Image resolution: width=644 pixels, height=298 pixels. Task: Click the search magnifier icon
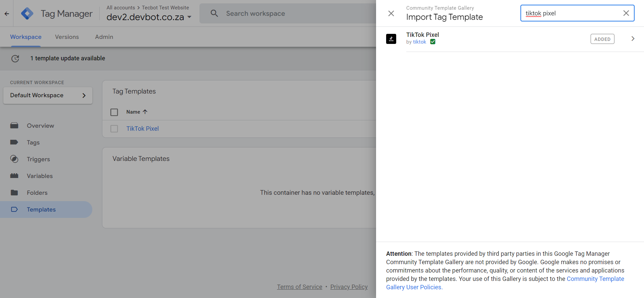pyautogui.click(x=214, y=13)
